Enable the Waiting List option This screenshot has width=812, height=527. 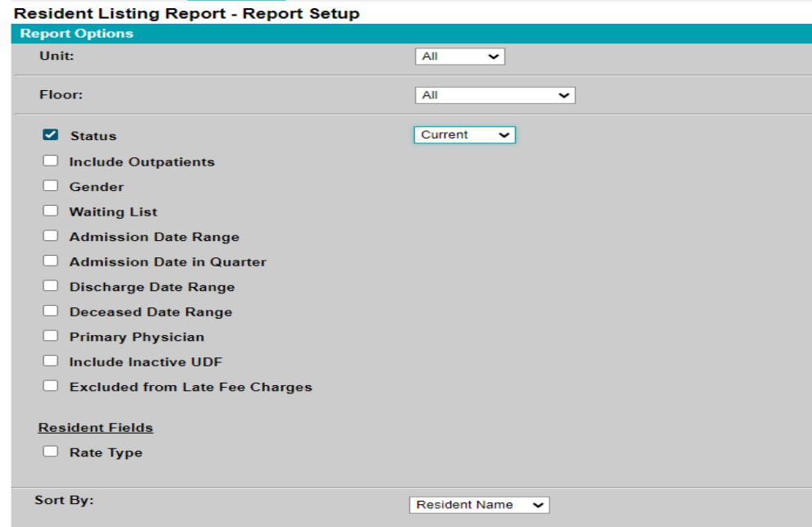51,211
